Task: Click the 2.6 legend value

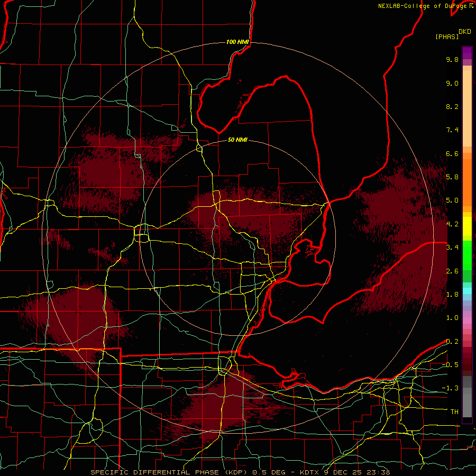Action: pos(452,271)
